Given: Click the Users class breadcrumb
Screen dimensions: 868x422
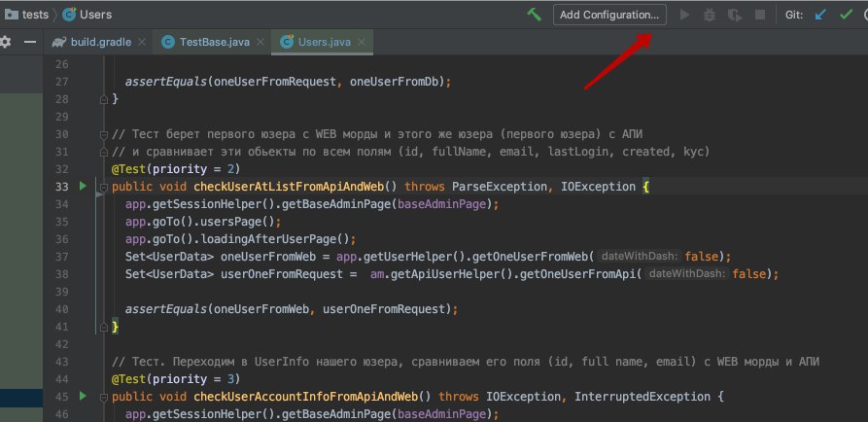Looking at the screenshot, I should click(87, 15).
